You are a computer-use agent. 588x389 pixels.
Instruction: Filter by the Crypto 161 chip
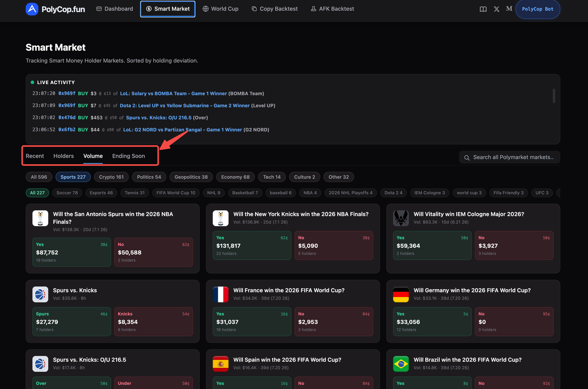[111, 177]
